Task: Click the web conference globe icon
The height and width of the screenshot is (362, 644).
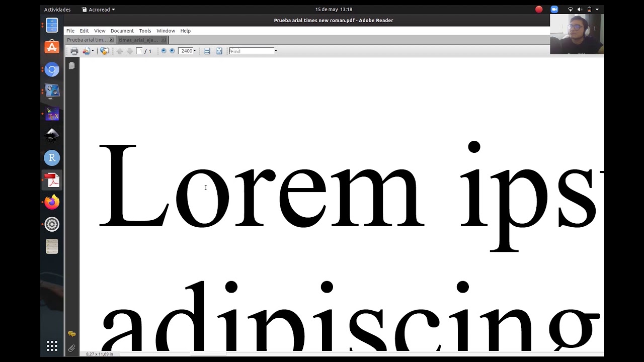Action: tap(105, 51)
